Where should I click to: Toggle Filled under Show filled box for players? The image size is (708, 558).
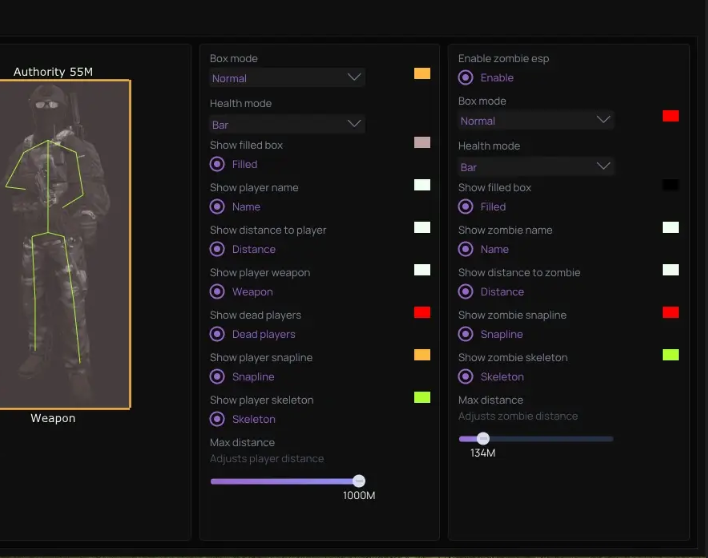click(217, 164)
